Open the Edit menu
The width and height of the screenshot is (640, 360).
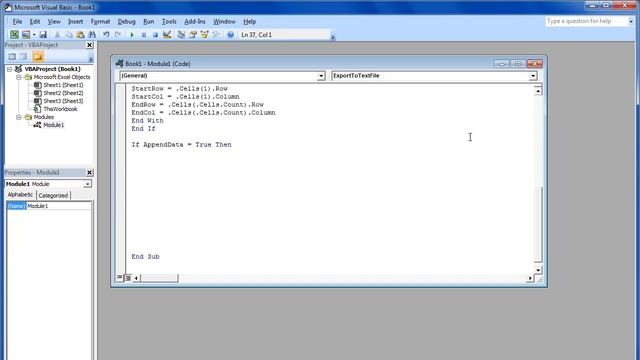pos(35,22)
